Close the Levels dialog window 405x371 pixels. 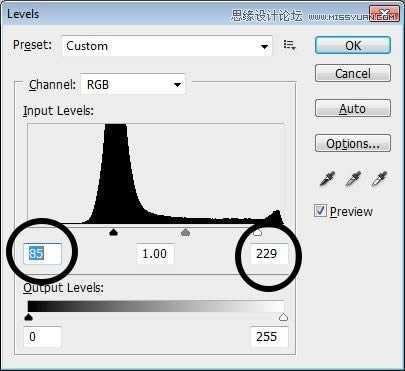point(384,14)
